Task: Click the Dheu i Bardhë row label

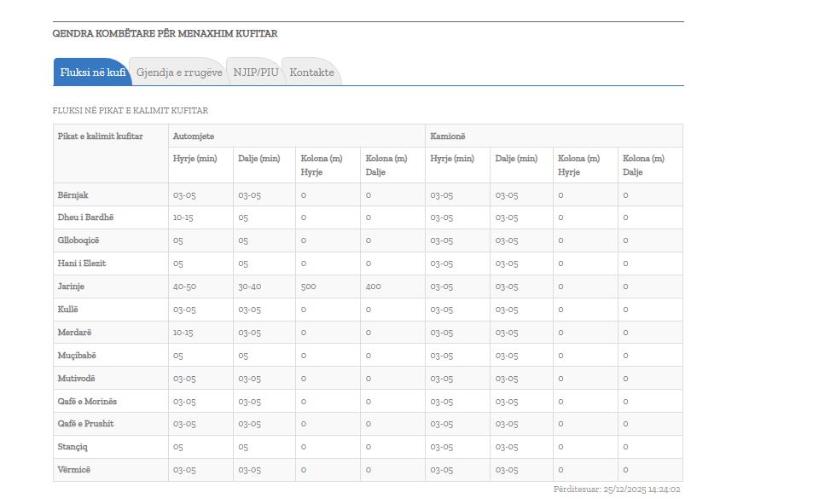Action: (85, 217)
